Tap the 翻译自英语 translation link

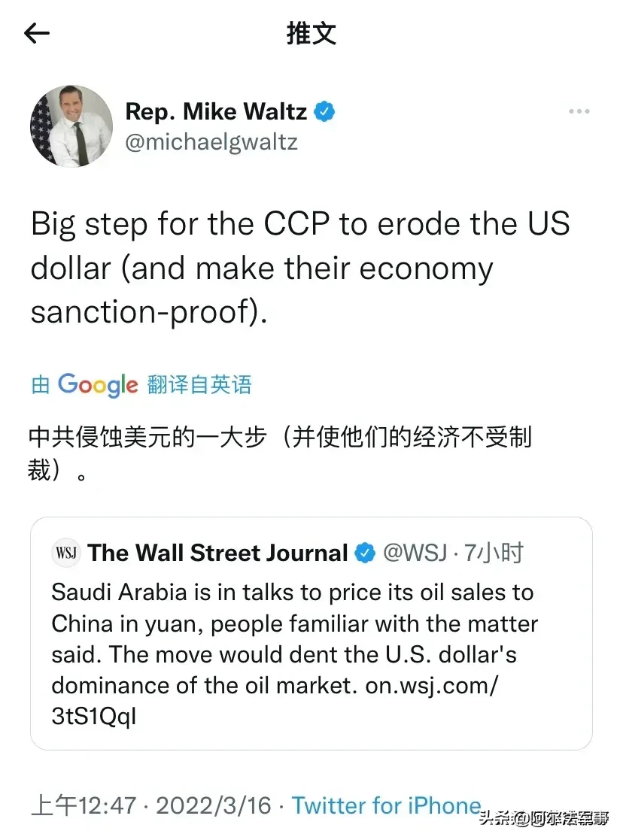click(x=199, y=385)
